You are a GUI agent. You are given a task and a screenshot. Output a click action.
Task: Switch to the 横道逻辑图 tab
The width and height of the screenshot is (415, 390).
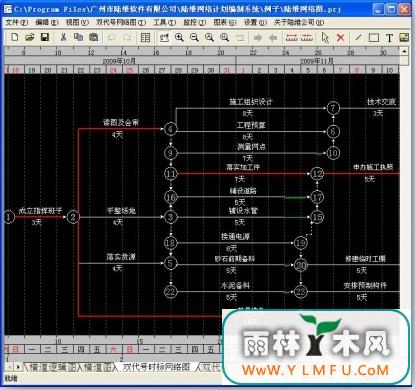click(53, 367)
